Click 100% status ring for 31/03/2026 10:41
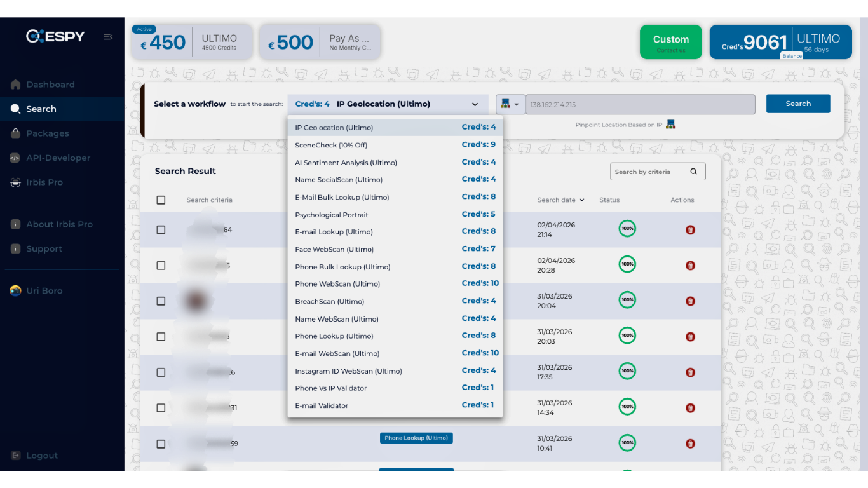 [627, 442]
